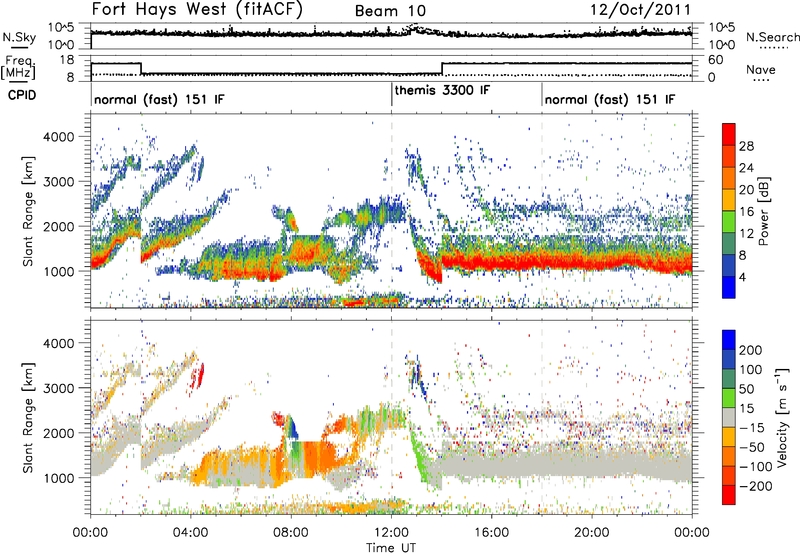The image size is (800, 554).
Task: Click the '28' label on the Power color bar
Action: tap(746, 146)
